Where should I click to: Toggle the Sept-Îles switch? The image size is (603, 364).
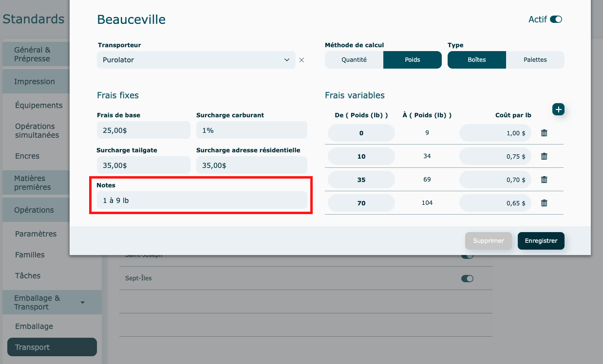(467, 279)
